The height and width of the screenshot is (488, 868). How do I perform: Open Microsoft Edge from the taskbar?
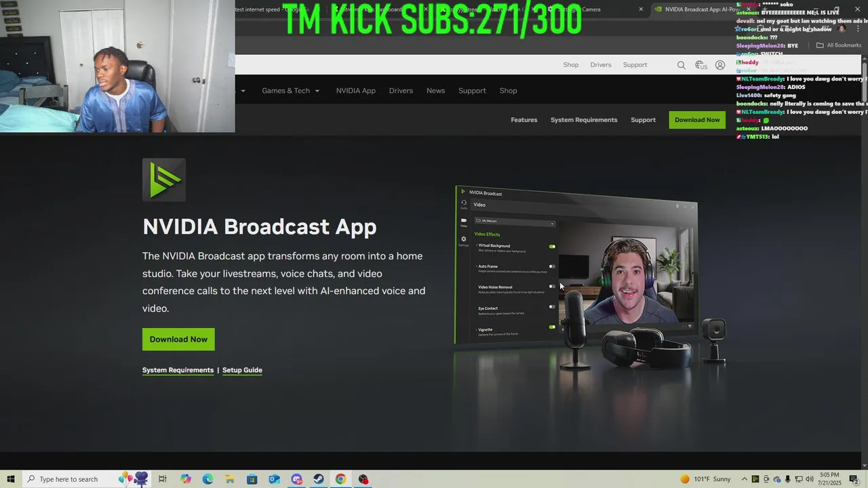[x=208, y=479]
